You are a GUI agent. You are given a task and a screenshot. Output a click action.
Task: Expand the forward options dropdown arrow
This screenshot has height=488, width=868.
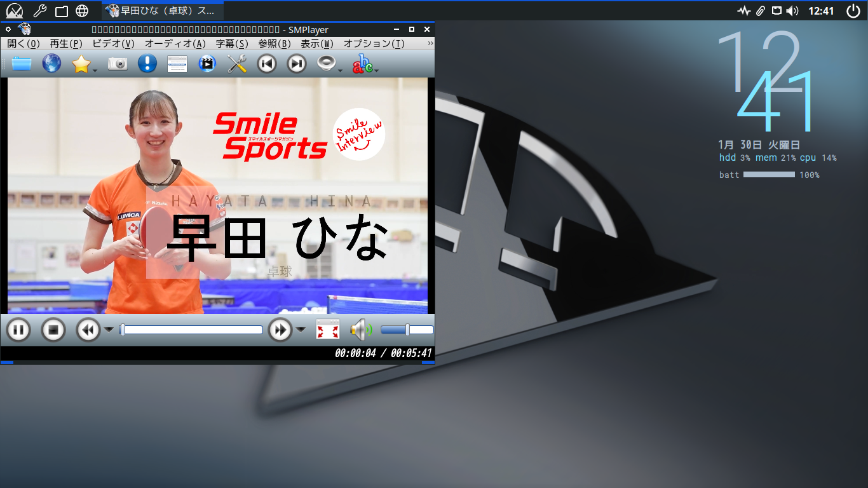(x=301, y=330)
